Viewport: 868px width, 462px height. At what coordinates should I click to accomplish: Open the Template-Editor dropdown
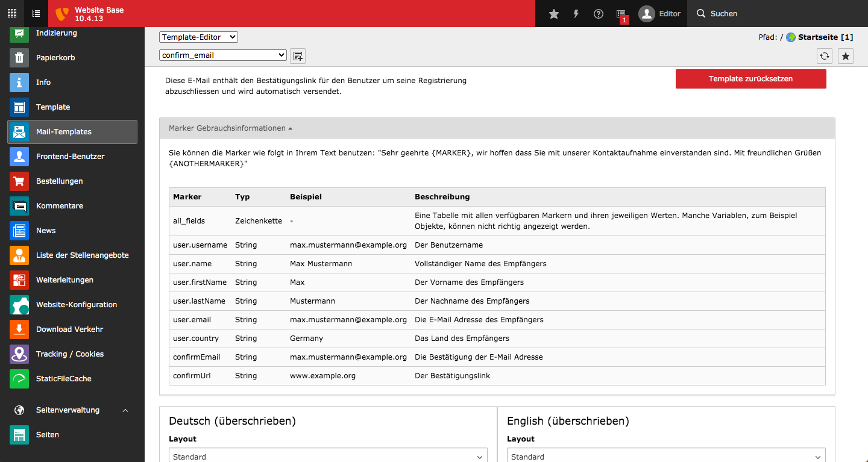tap(199, 37)
